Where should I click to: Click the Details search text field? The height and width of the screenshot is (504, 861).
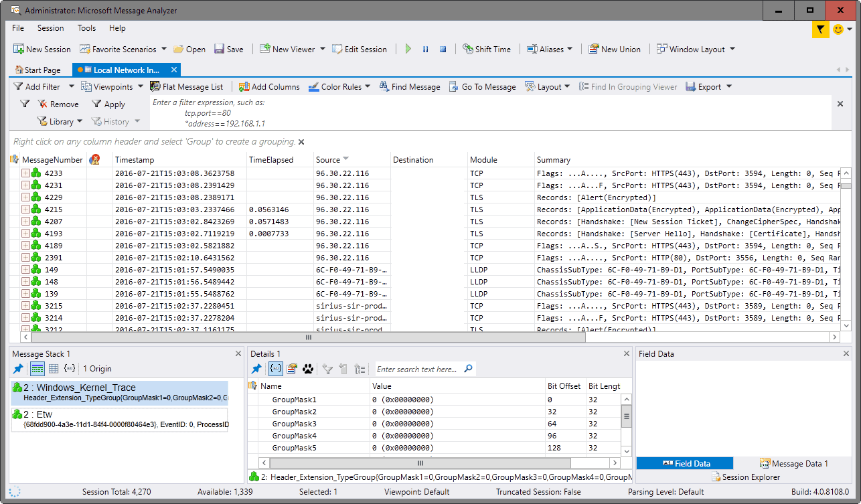(x=418, y=369)
